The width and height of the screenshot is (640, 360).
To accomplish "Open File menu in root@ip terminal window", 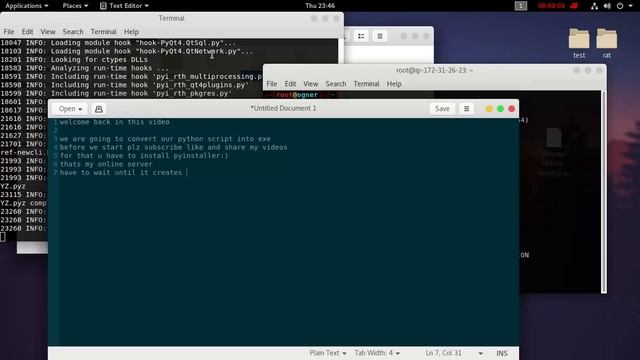I will point(271,84).
